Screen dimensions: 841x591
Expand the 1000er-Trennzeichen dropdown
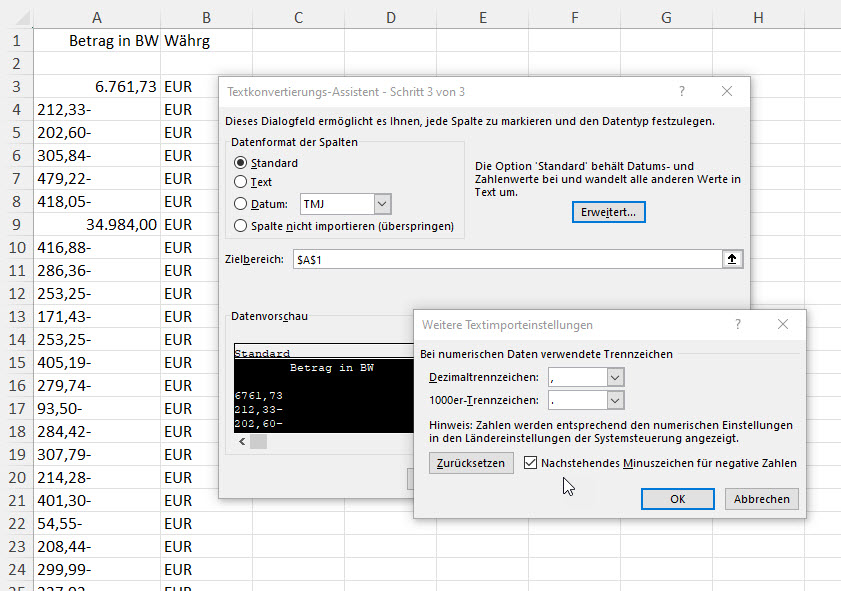coord(615,400)
